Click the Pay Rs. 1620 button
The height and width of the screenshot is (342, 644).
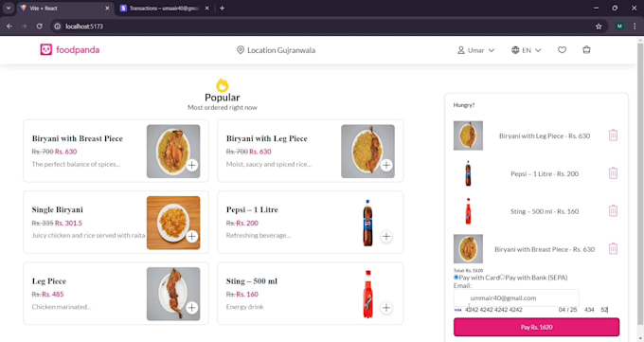tap(536, 327)
